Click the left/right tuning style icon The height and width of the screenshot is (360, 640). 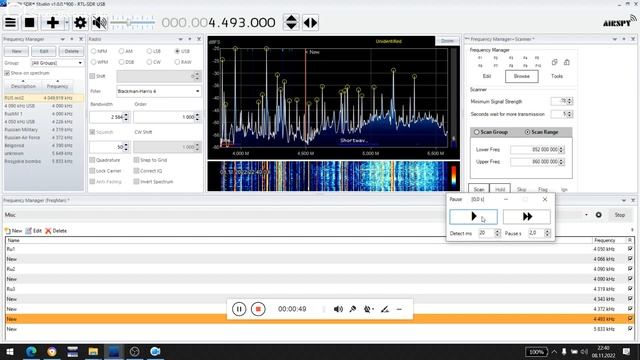[x=310, y=22]
